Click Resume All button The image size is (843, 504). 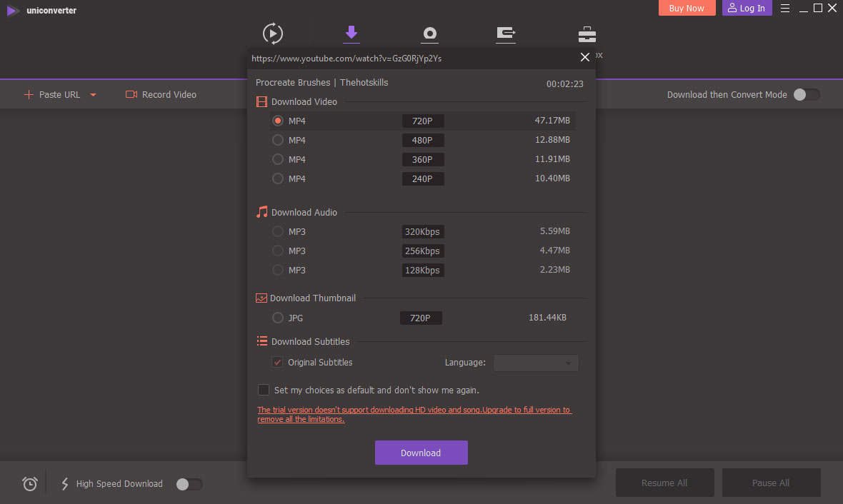pos(664,483)
